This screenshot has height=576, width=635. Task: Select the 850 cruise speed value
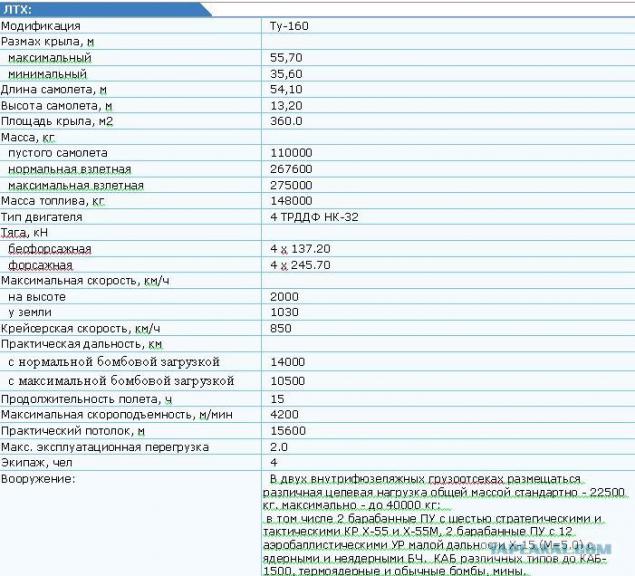[x=281, y=329]
